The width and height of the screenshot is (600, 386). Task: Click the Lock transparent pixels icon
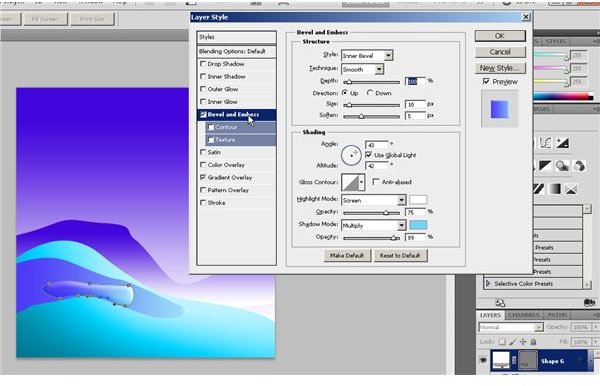point(502,342)
